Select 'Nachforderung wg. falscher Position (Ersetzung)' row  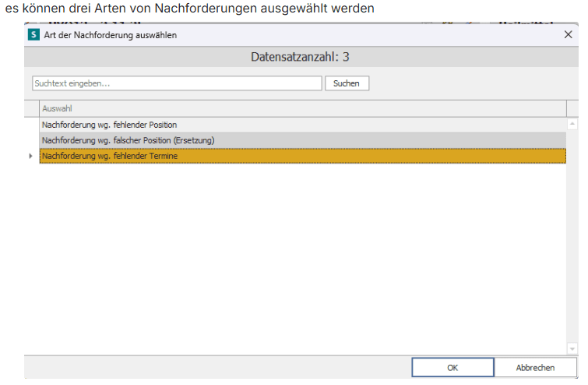click(303, 140)
